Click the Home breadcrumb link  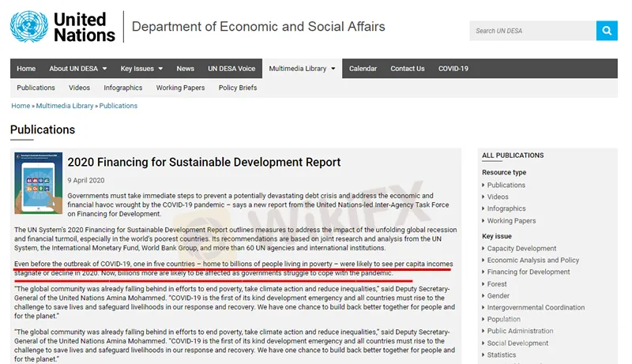point(21,106)
